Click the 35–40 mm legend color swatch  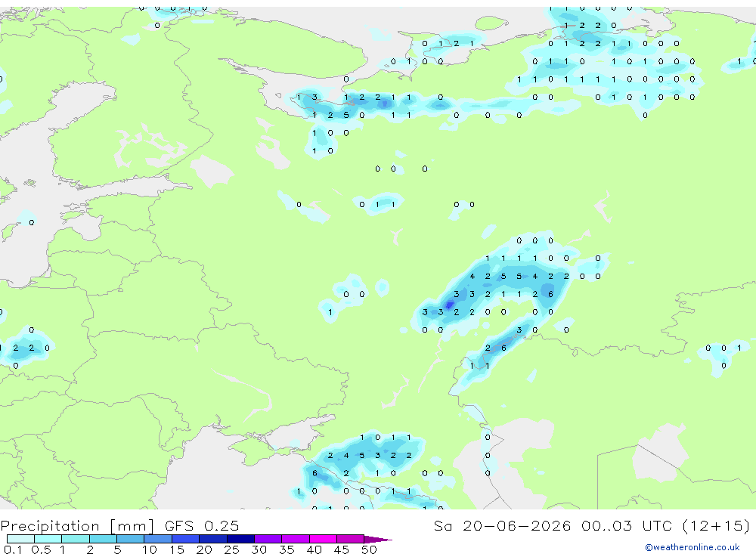pos(296,539)
